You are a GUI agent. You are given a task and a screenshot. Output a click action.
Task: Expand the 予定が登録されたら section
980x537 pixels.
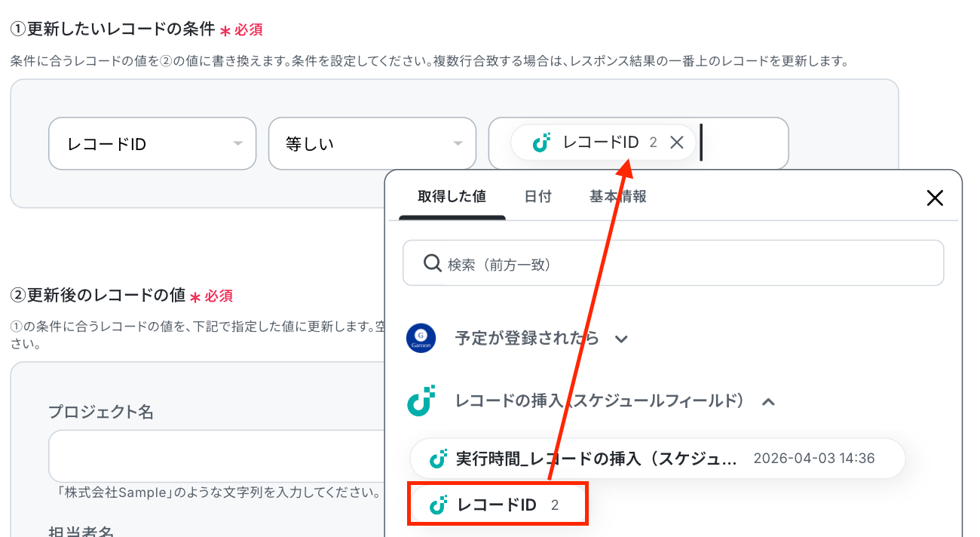click(x=621, y=339)
